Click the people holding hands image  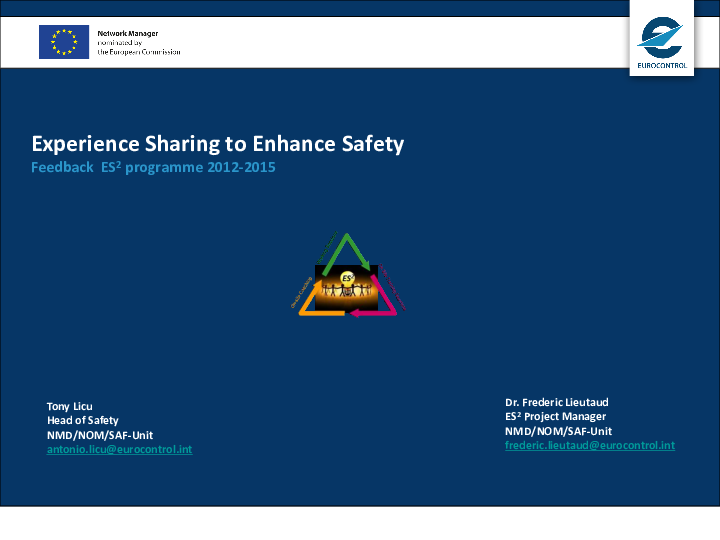(x=346, y=291)
